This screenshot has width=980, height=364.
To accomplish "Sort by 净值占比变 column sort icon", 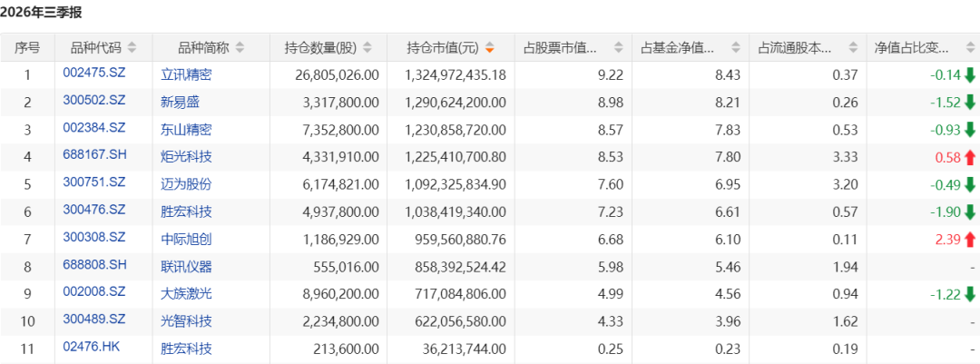I will tap(970, 47).
